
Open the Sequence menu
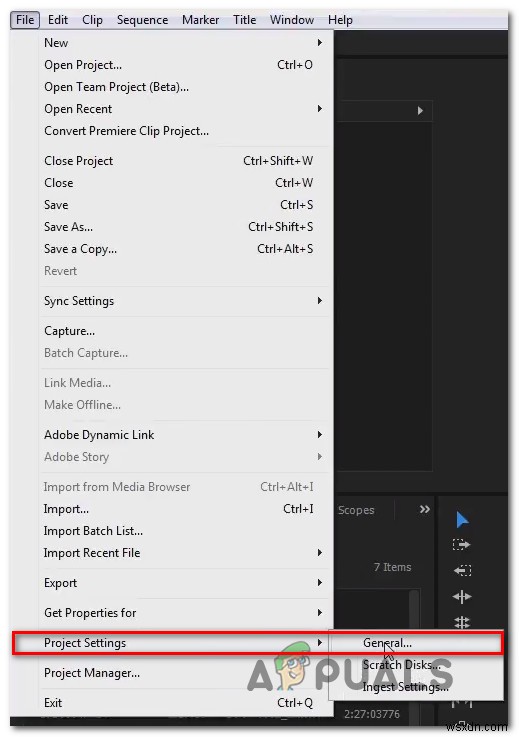[142, 20]
